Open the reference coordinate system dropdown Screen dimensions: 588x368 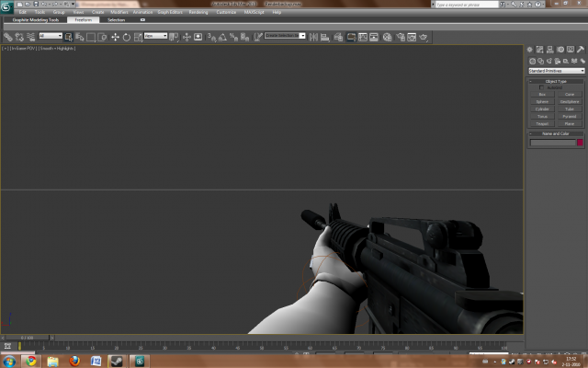[x=155, y=36]
